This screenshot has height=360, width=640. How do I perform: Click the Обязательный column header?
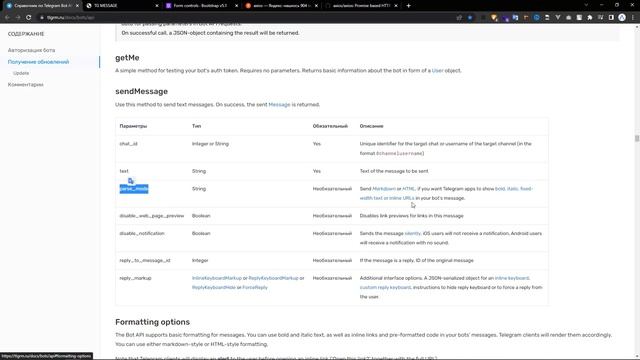(x=330, y=126)
